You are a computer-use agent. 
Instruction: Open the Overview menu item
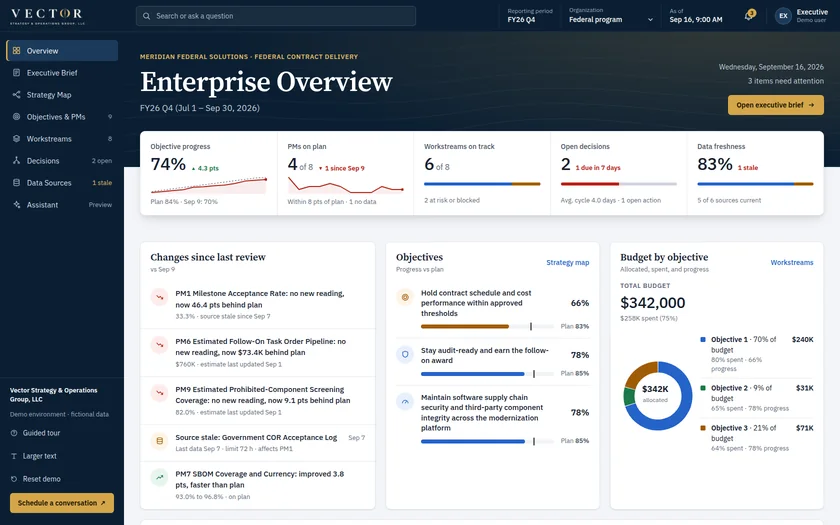(x=62, y=50)
